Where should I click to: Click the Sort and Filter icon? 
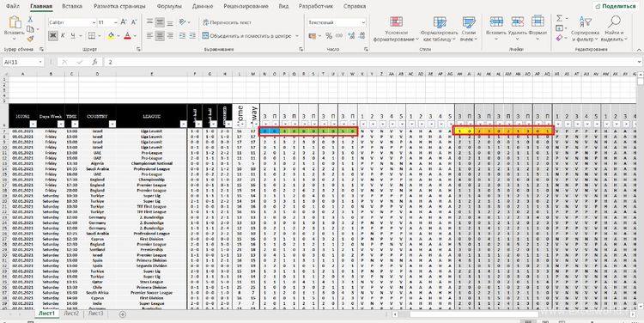pyautogui.click(x=586, y=21)
